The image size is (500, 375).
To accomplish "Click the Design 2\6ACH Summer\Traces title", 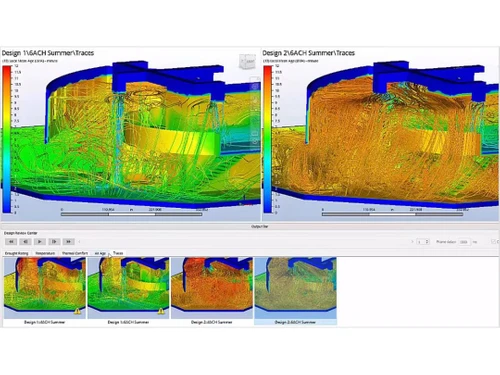I will pyautogui.click(x=309, y=53).
